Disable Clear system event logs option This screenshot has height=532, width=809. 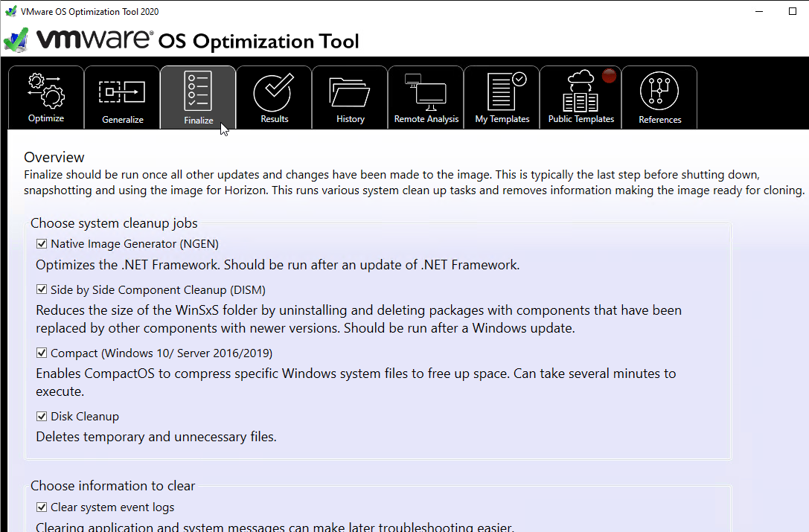click(x=42, y=507)
